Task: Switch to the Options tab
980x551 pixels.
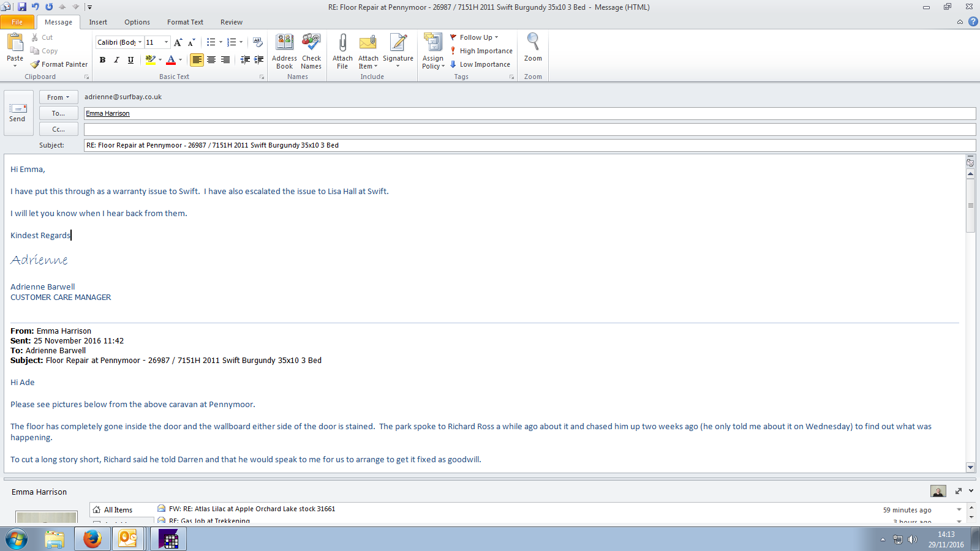Action: click(137, 22)
